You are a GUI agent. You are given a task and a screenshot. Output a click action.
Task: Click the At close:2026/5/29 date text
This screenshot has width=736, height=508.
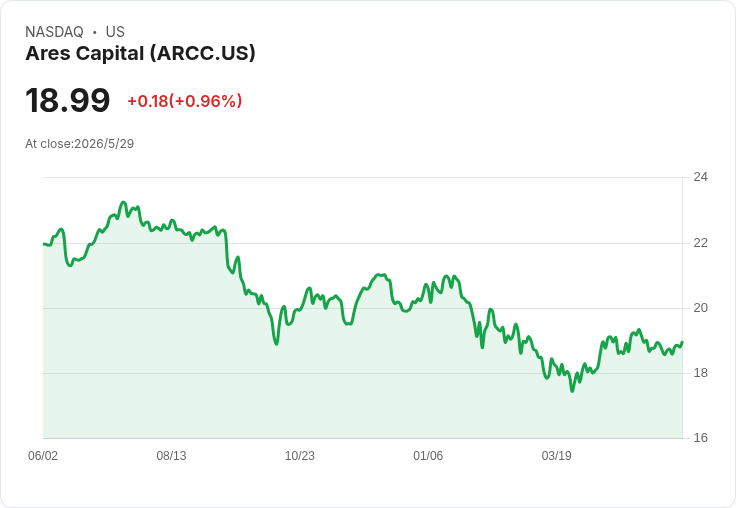click(x=79, y=144)
